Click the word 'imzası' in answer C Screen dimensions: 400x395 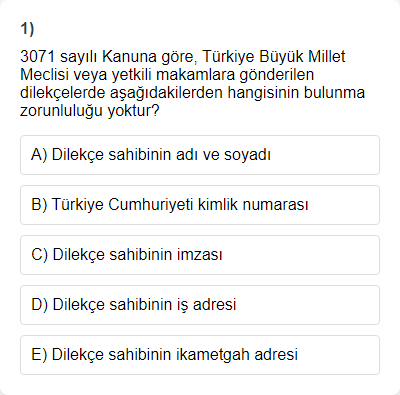(x=199, y=255)
